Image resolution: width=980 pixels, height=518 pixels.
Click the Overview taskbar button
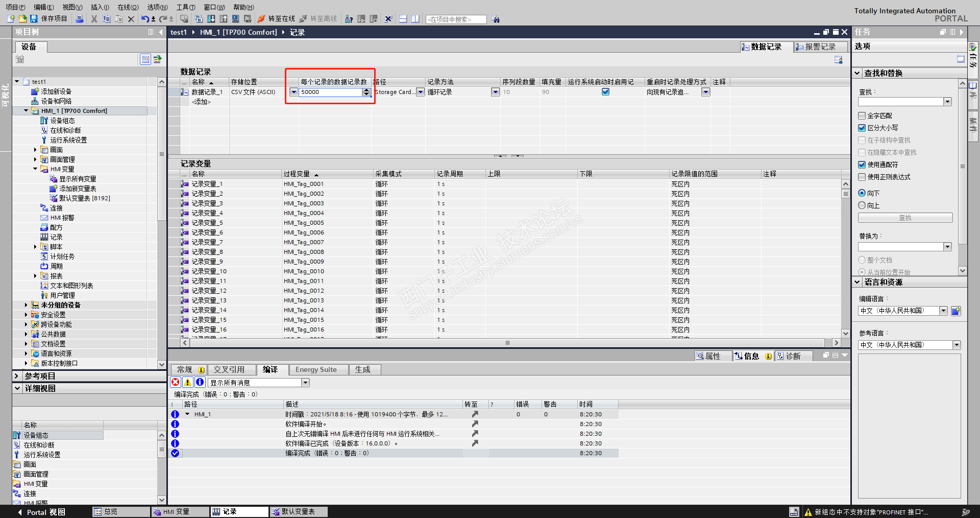click(121, 511)
